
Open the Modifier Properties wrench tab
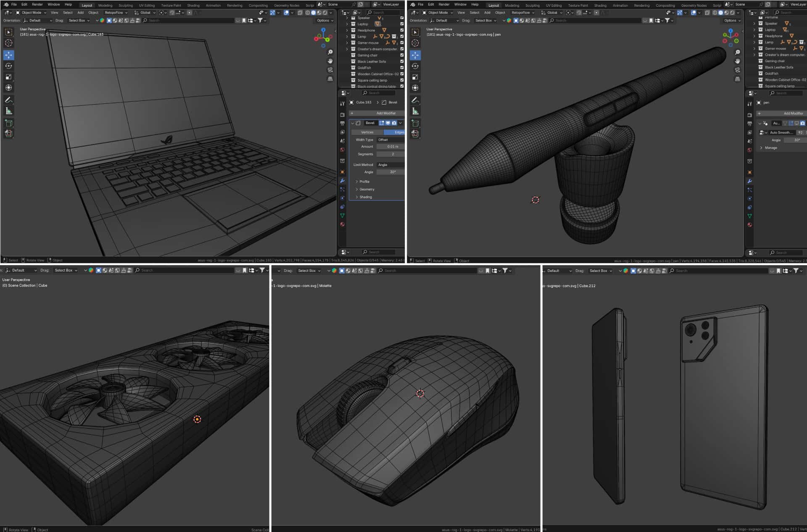coord(343,180)
